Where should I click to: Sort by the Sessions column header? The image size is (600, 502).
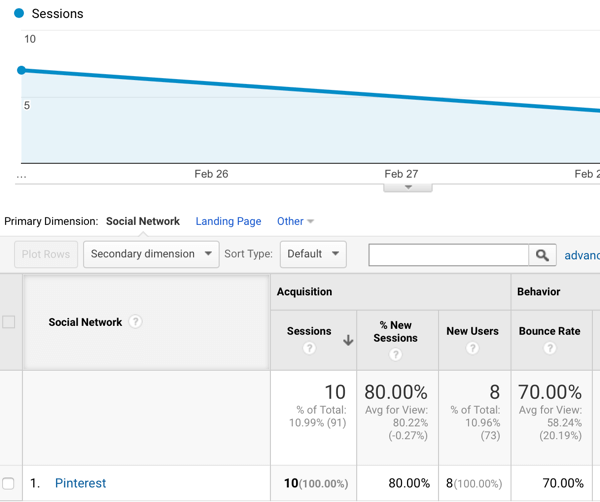coord(309,331)
